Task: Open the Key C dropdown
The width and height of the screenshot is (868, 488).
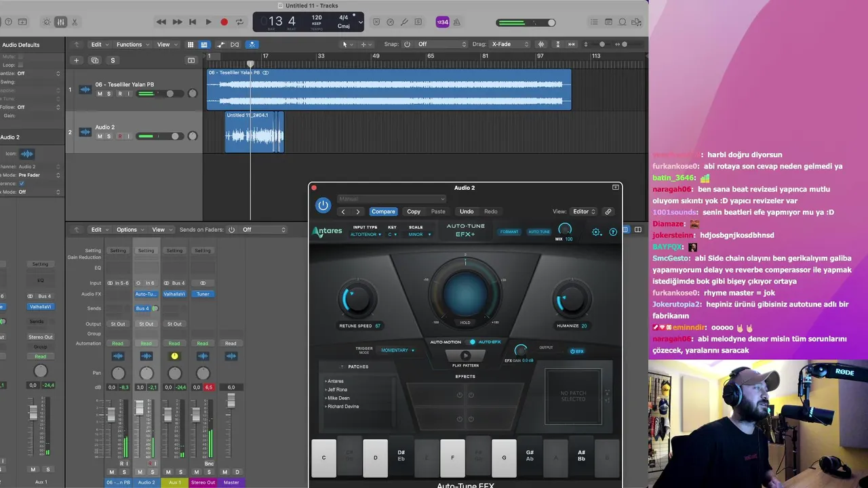Action: click(392, 235)
